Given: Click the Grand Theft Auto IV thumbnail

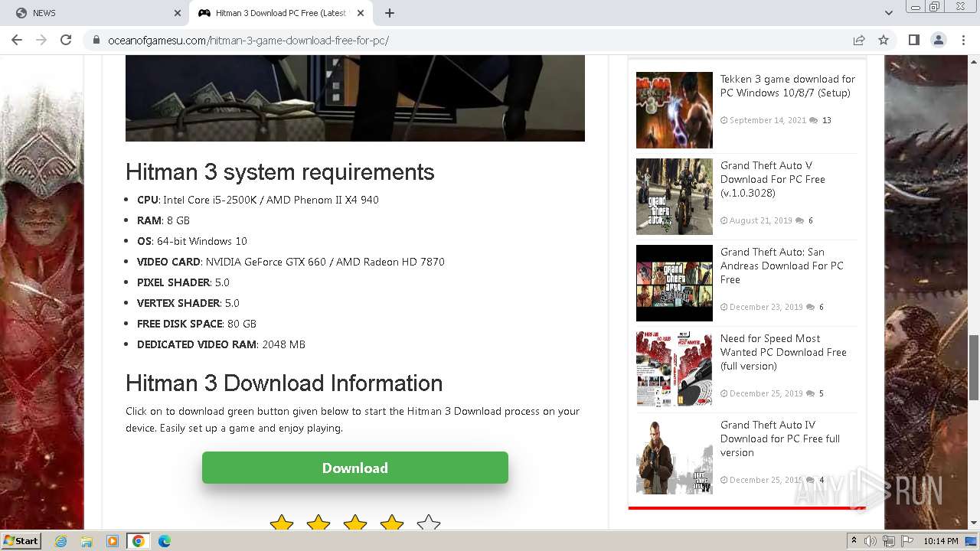Looking at the screenshot, I should [x=675, y=456].
